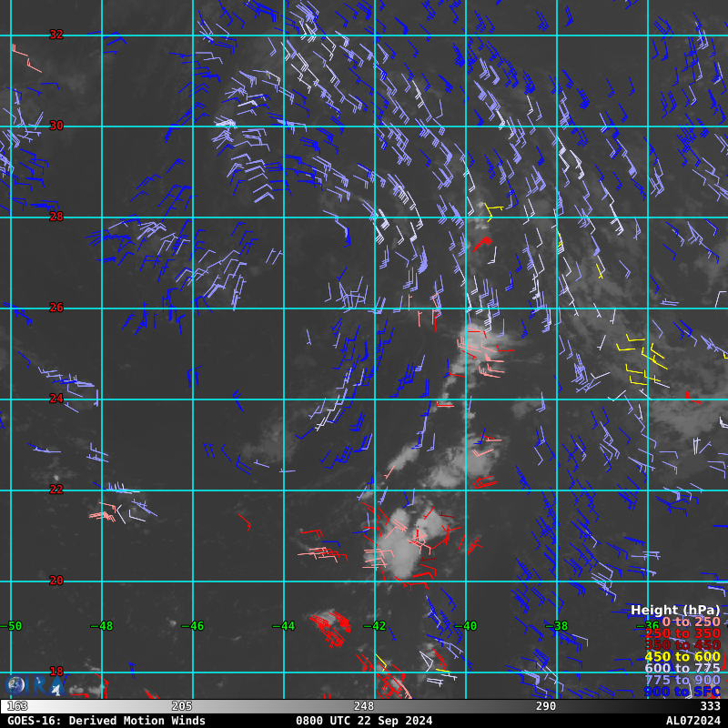Click the longitude label -48
The width and height of the screenshot is (728, 728).
pyautogui.click(x=102, y=626)
